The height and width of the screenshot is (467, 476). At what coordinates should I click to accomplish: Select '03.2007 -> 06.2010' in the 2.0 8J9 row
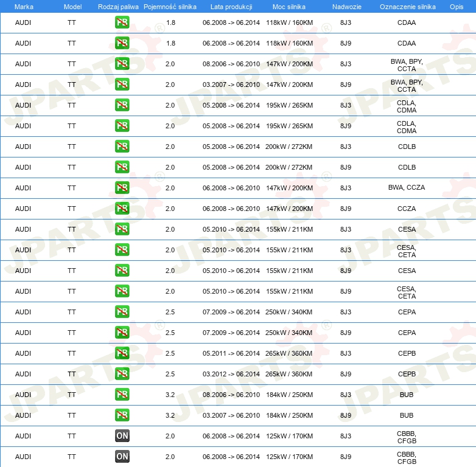point(231,85)
